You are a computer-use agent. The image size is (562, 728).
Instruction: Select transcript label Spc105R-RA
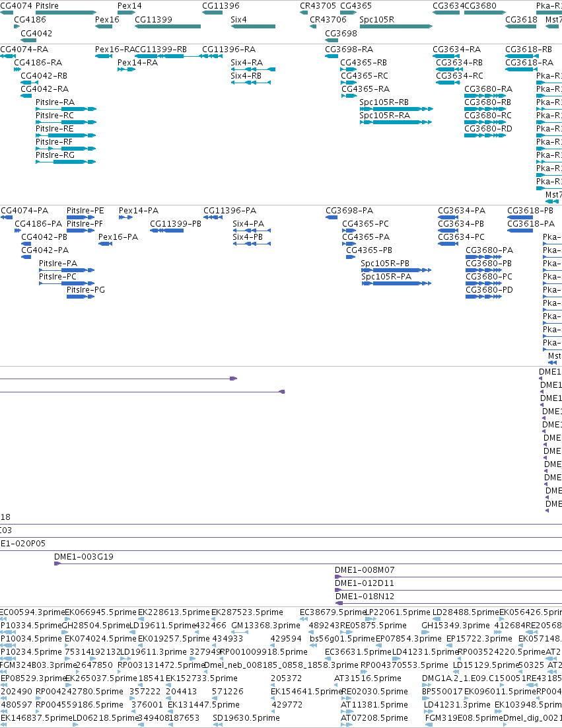384,115
